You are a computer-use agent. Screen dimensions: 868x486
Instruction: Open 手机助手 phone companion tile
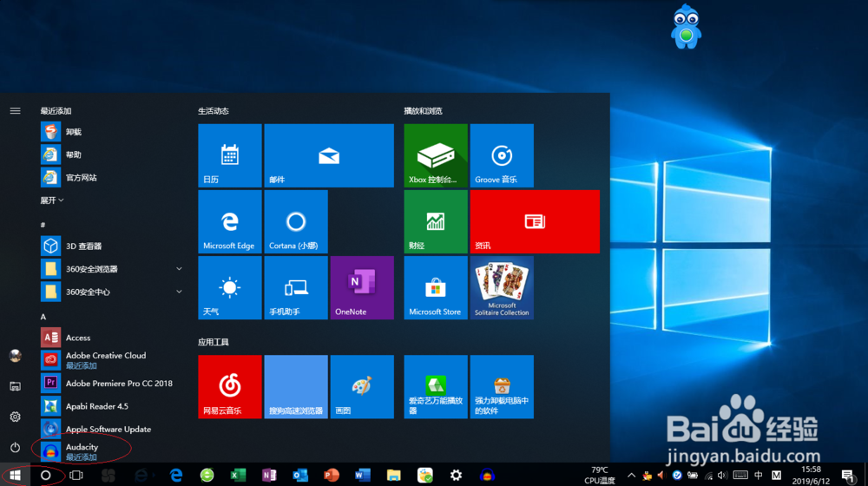[296, 287]
